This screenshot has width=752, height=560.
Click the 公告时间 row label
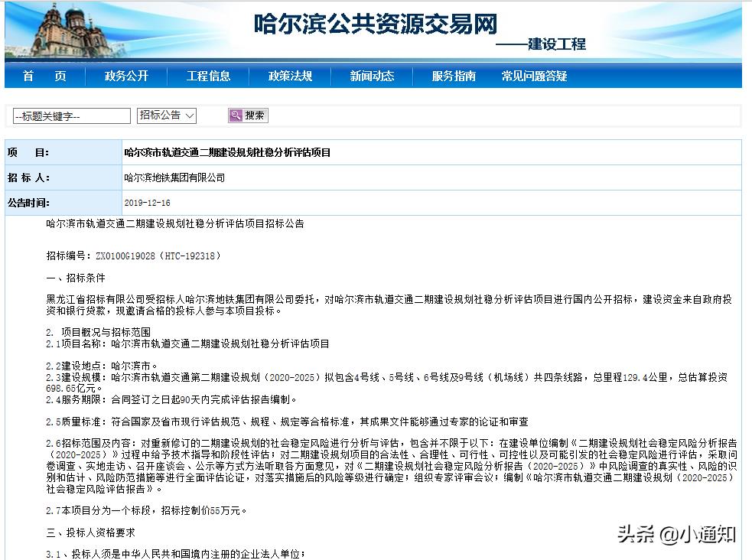pos(28,203)
